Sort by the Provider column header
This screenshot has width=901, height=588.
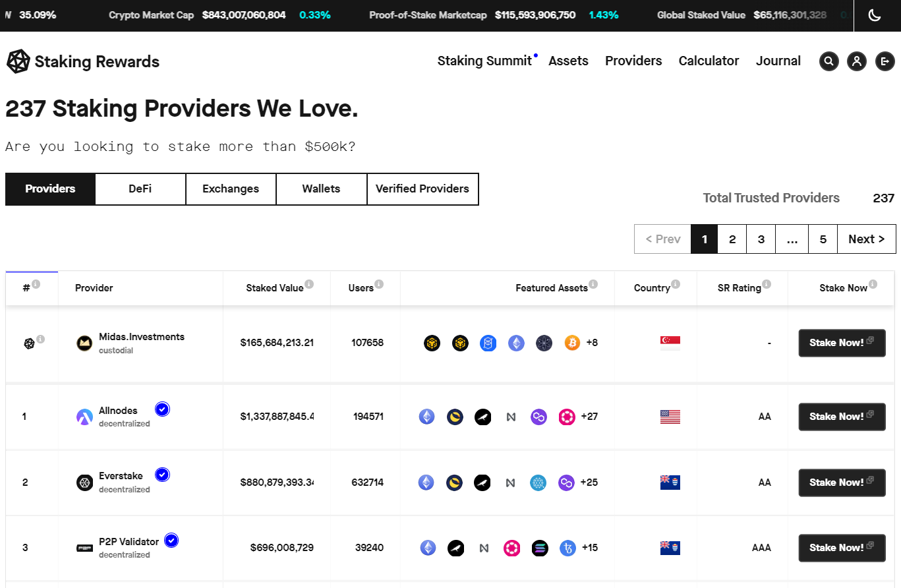[94, 288]
